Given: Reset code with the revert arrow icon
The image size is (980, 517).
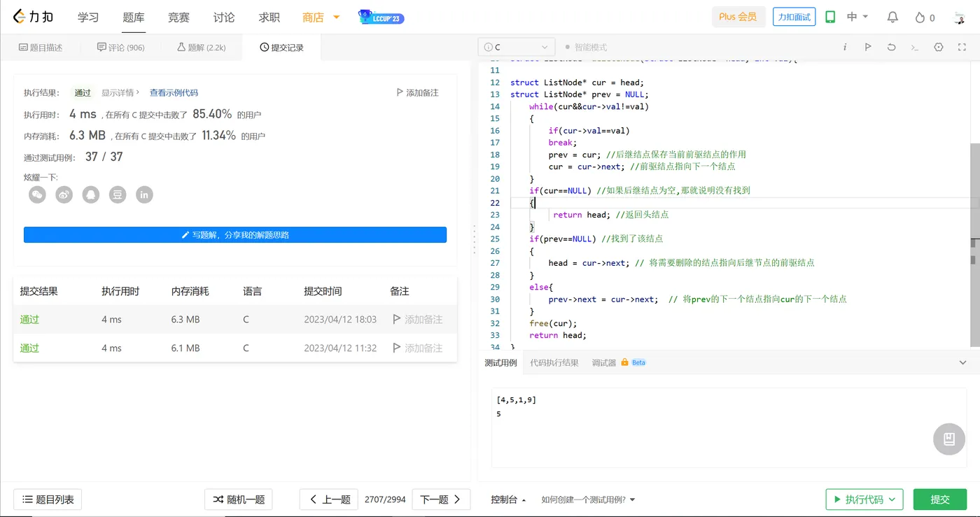Looking at the screenshot, I should (891, 47).
